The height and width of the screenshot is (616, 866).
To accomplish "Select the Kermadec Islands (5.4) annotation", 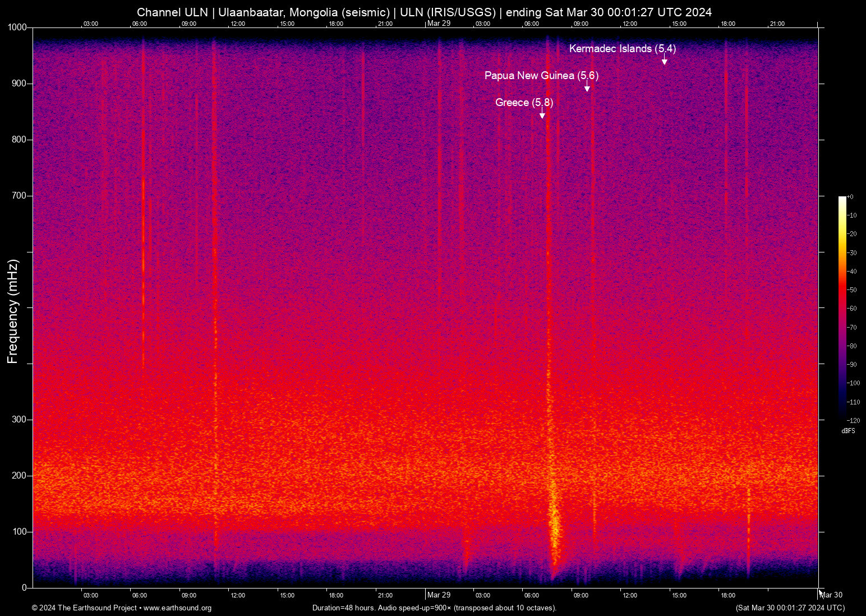I will click(x=622, y=49).
